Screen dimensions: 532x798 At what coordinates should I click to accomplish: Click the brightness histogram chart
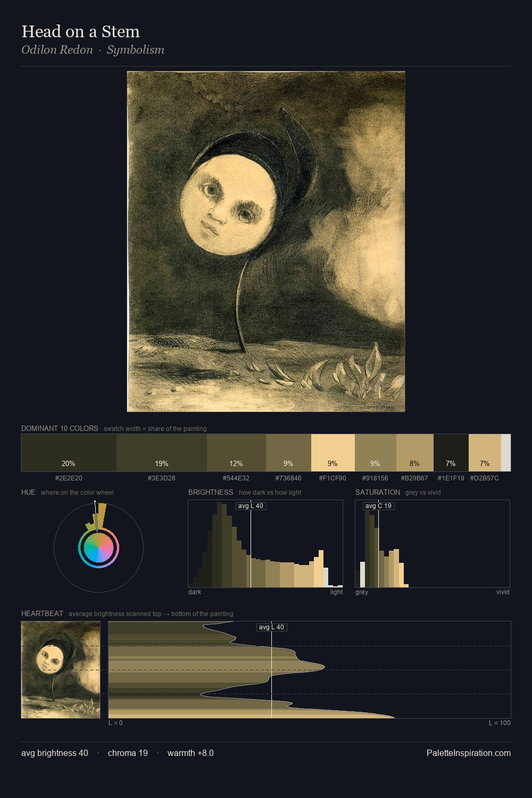click(x=265, y=544)
